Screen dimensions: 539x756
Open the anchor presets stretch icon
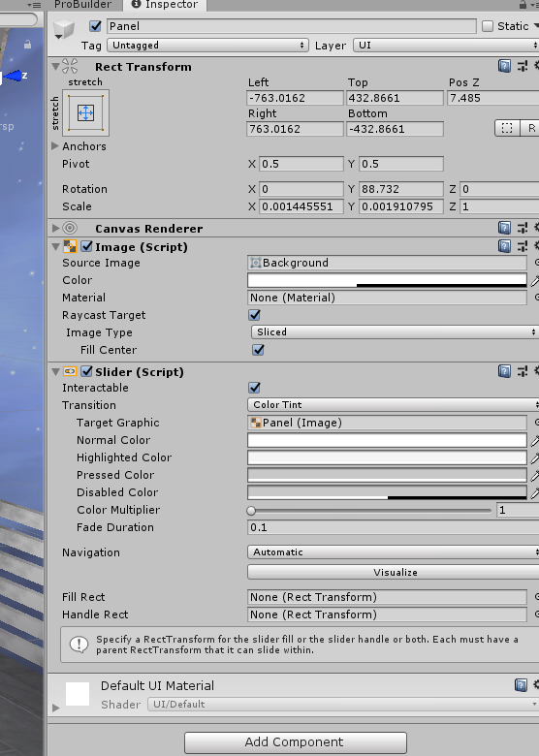coord(86,112)
